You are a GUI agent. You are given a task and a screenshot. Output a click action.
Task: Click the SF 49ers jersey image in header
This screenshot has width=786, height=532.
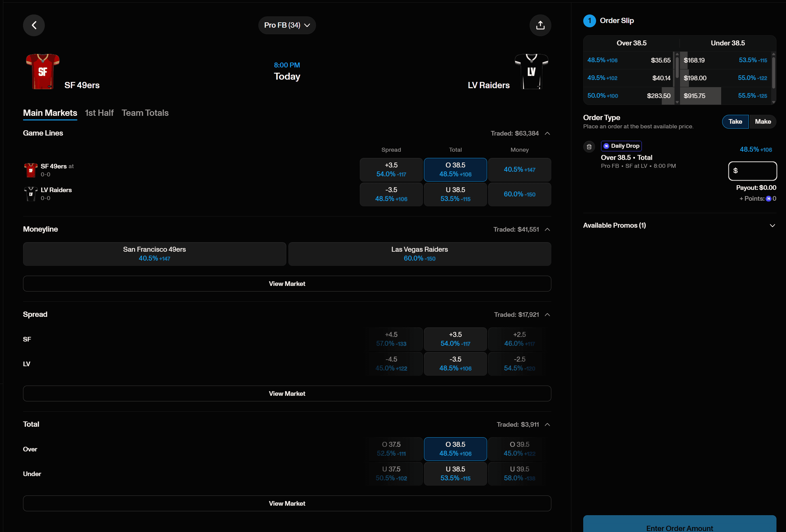coord(42,71)
